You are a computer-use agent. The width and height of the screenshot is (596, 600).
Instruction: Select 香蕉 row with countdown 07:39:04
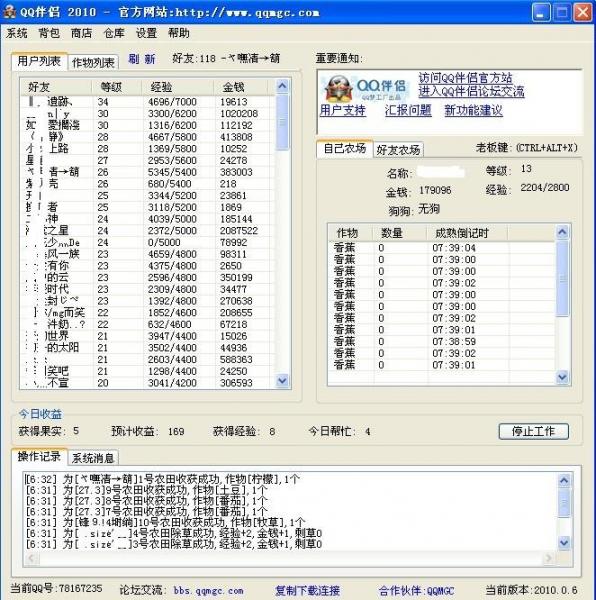442,248
